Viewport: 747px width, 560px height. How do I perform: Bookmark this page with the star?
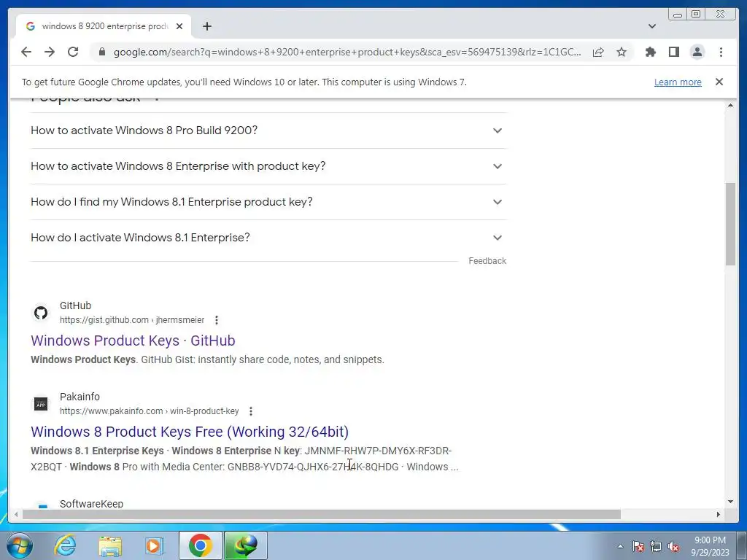click(622, 52)
